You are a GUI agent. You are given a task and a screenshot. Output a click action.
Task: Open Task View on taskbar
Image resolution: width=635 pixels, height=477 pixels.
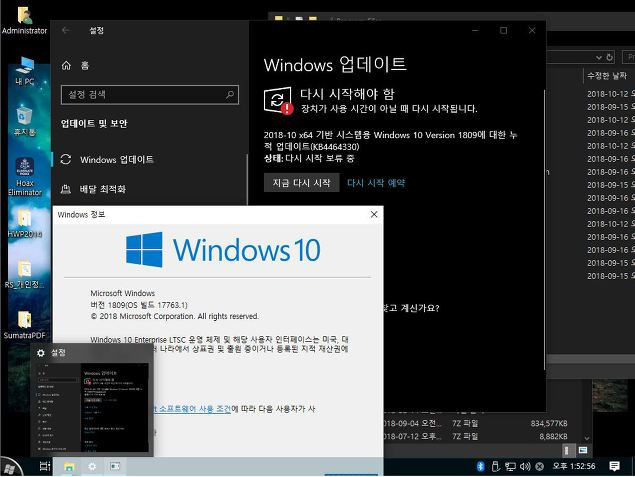[x=45, y=466]
